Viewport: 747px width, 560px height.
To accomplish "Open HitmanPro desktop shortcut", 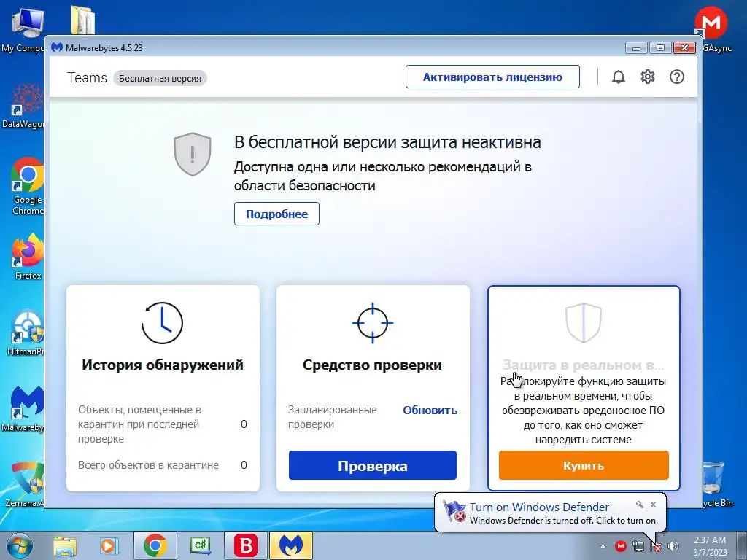I will tap(26, 332).
